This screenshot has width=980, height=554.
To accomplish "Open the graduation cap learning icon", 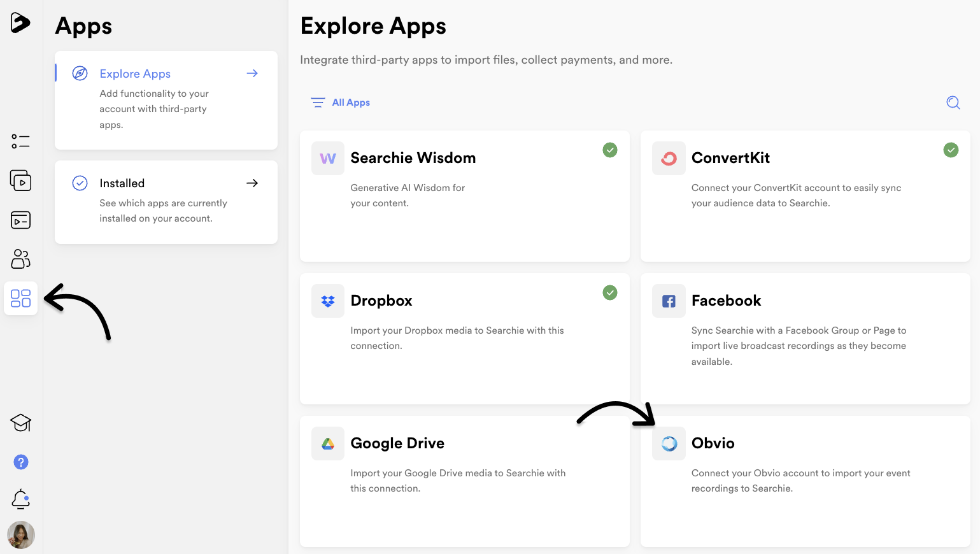I will coord(20,423).
